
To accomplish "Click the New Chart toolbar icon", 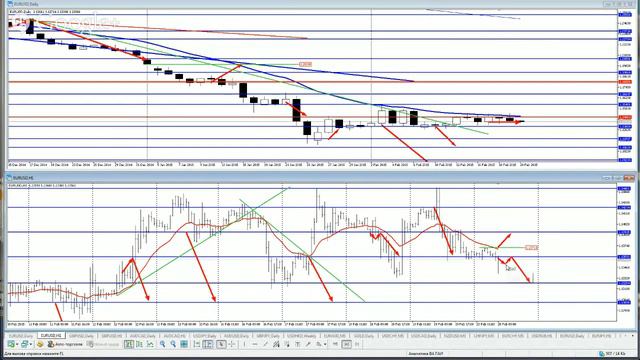I will click(11, 344).
